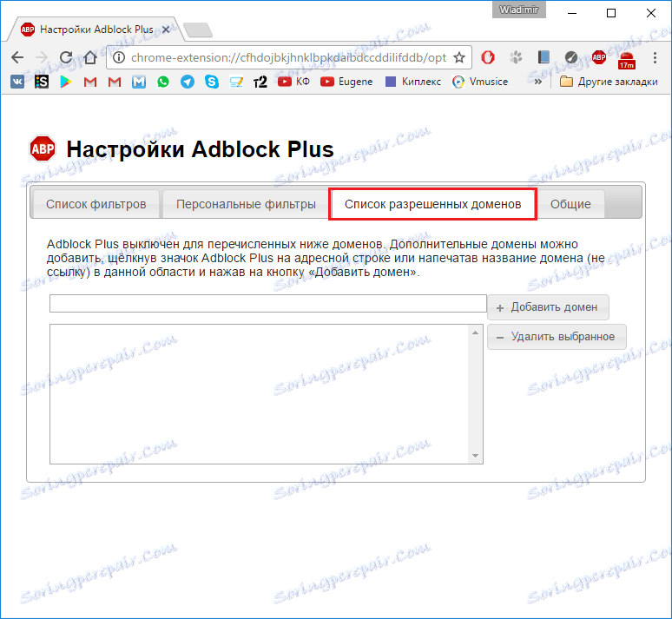
Task: Switch to the Персональные фильтры tab
Action: click(x=246, y=204)
